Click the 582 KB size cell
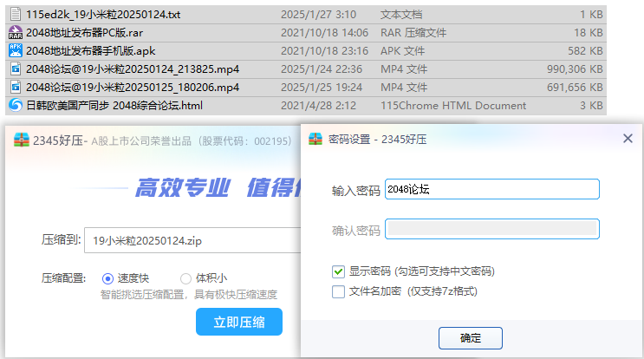Screen dimensions: 644x359 pyautogui.click(x=585, y=51)
